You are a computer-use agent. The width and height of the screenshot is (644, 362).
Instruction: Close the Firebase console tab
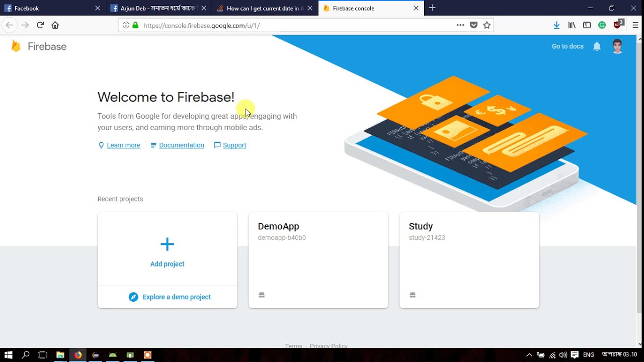[x=416, y=8]
